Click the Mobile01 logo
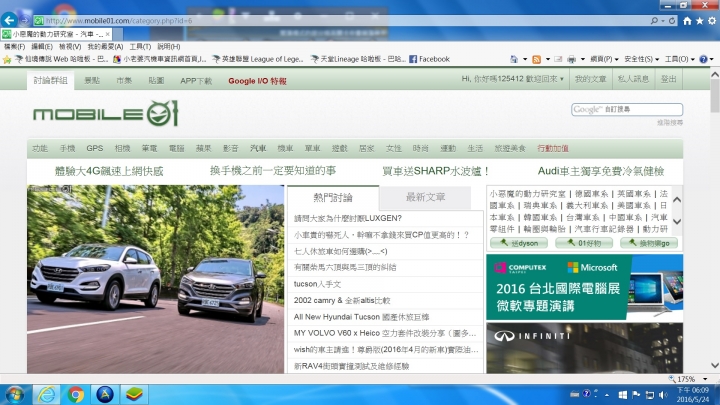720x405 pixels. [106, 113]
